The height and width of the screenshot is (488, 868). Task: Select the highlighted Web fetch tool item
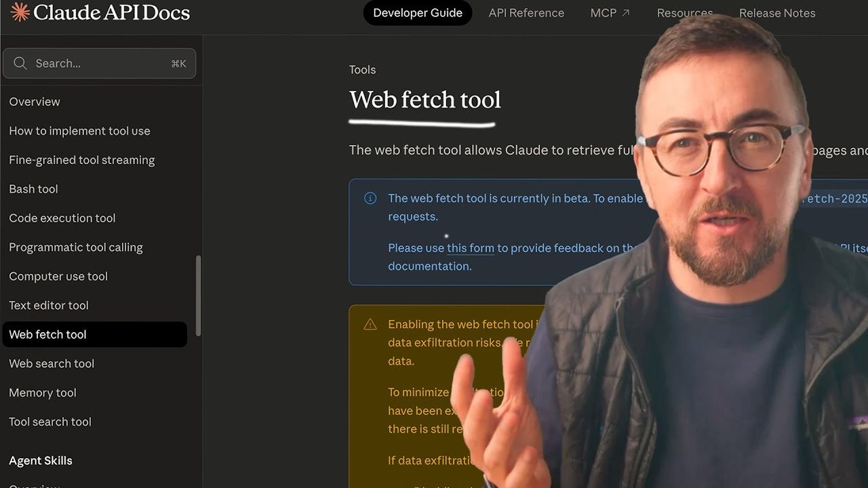(x=94, y=334)
